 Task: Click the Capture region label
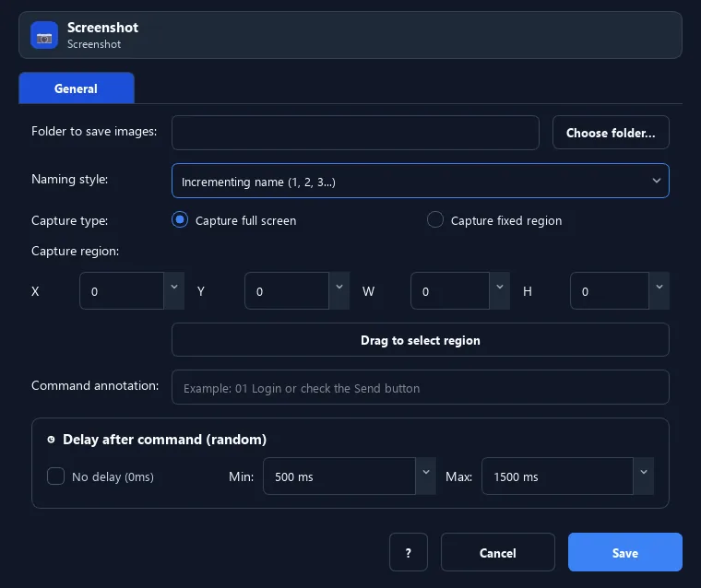[75, 251]
